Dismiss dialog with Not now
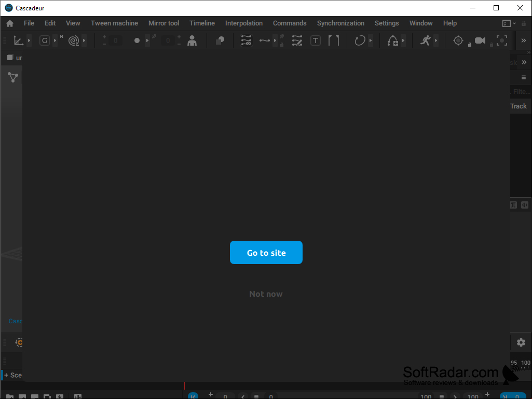 point(266,294)
